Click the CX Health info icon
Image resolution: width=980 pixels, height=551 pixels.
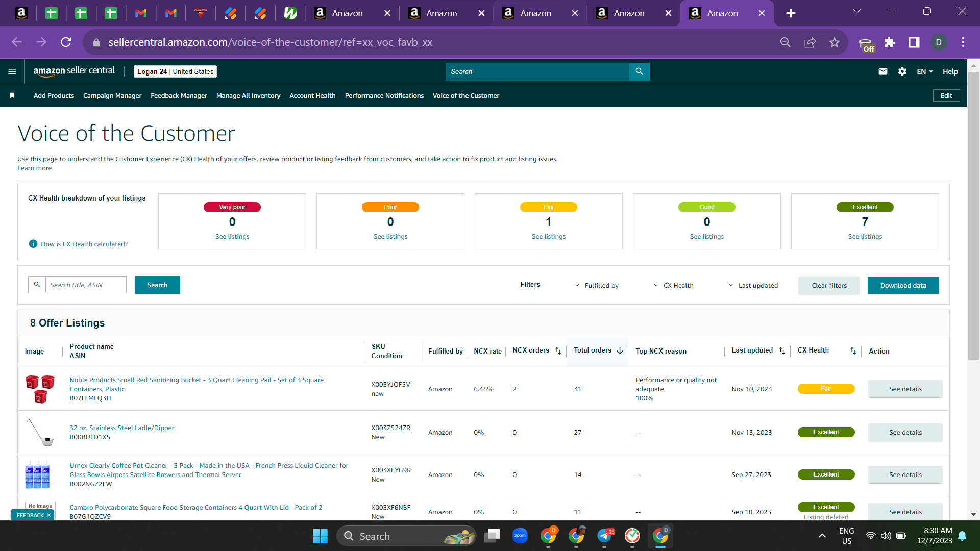(x=33, y=244)
